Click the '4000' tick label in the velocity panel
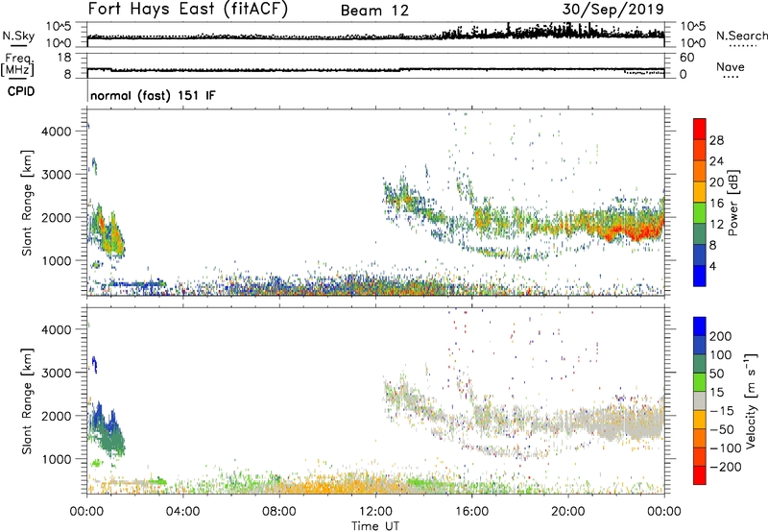Image resolution: width=768 pixels, height=532 pixels. (56, 329)
